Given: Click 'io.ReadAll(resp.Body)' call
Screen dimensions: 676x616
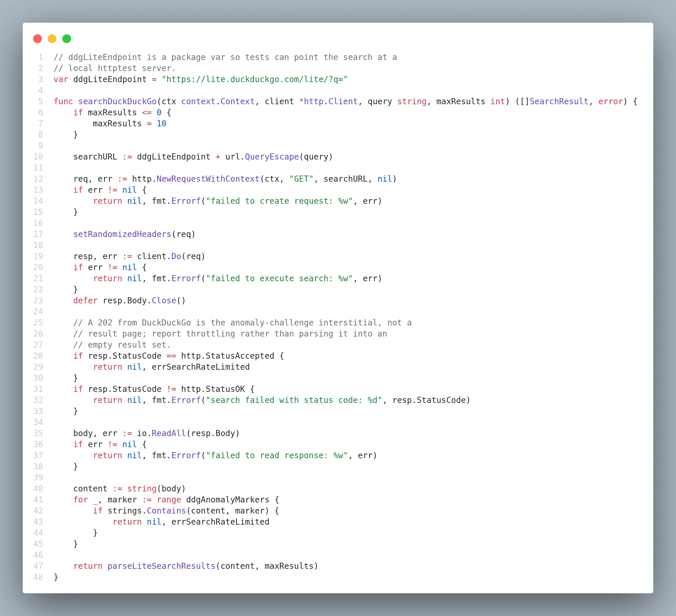Looking at the screenshot, I should pos(188,433).
